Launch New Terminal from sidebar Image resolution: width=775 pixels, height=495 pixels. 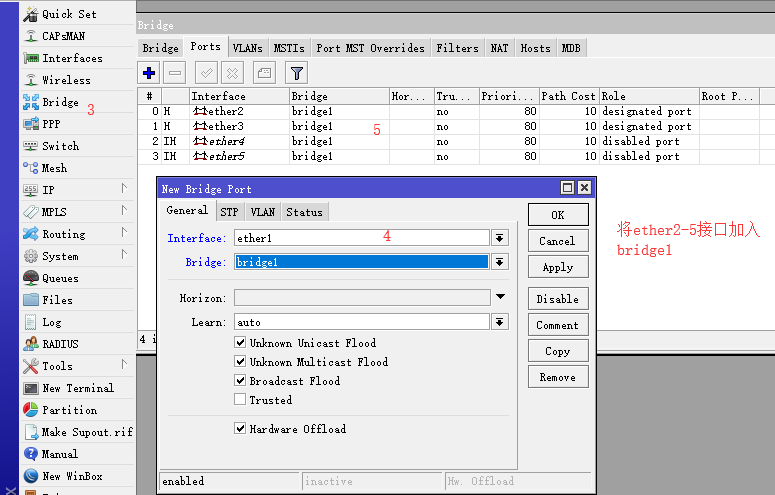click(78, 388)
